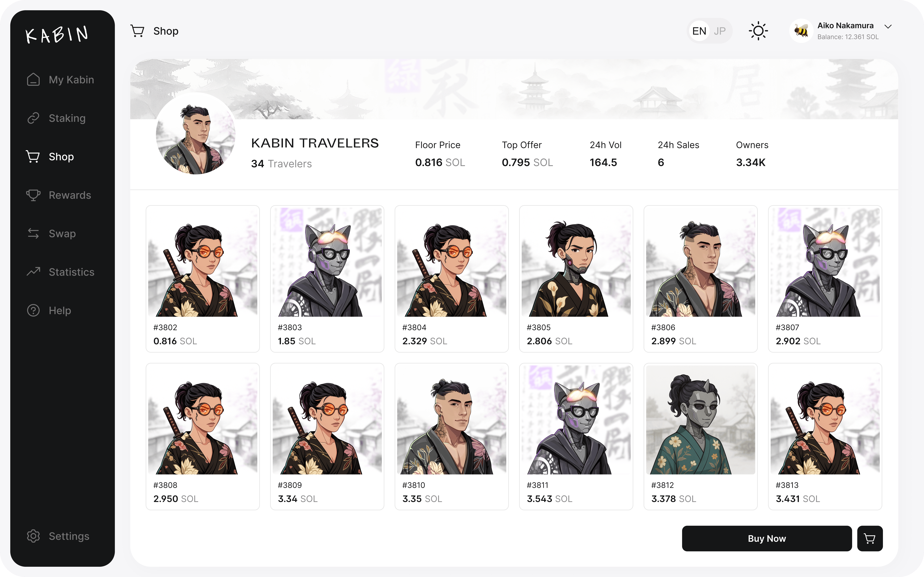
Task: Select traveler #3812 green kimono card
Action: click(700, 436)
